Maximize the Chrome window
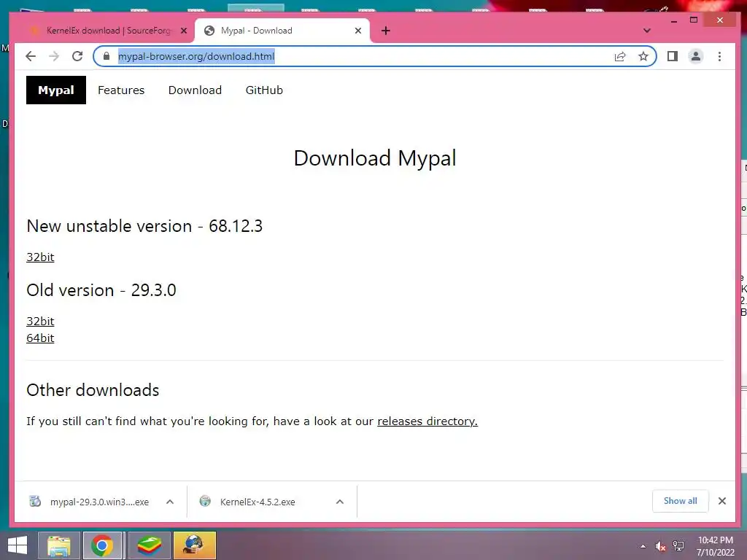747x560 pixels. point(694,20)
